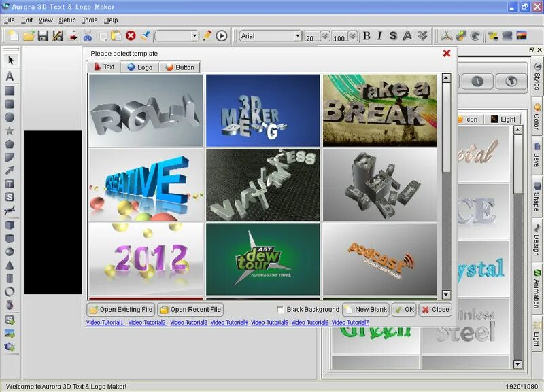Click the double chevron expand icon
Viewport: 544px width, 392px height.
pyautogui.click(x=422, y=36)
